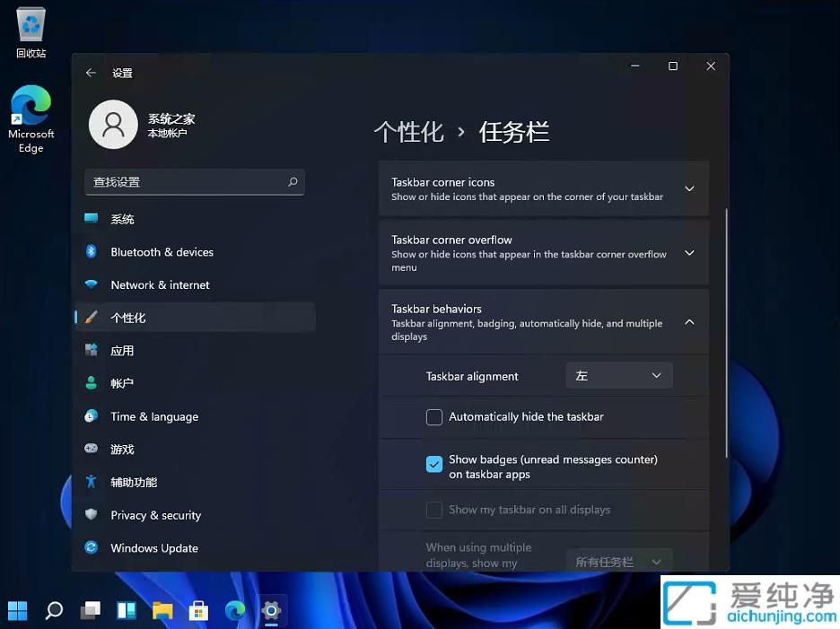Open the Taskbar alignment dropdown
This screenshot has width=840, height=629.
pos(618,375)
